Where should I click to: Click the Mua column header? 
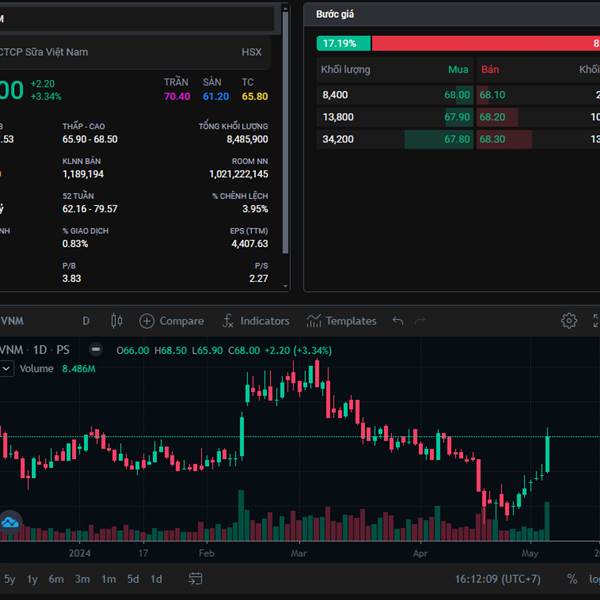[x=458, y=70]
